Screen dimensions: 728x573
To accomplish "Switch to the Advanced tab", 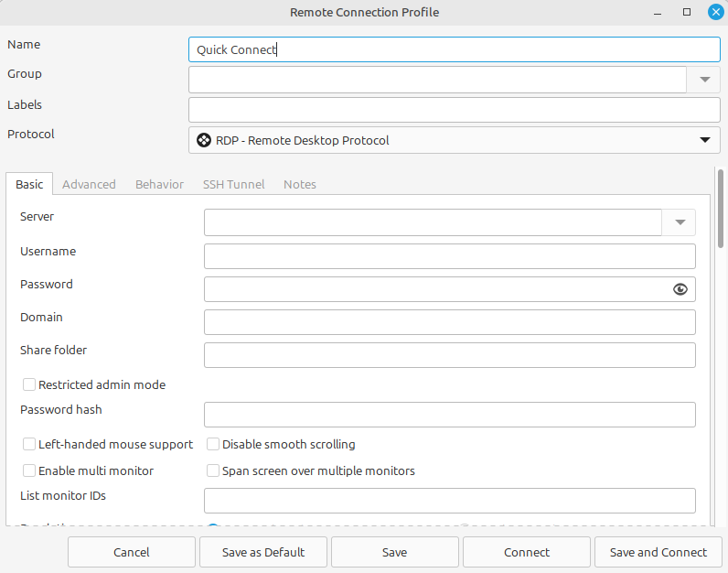I will (x=89, y=184).
